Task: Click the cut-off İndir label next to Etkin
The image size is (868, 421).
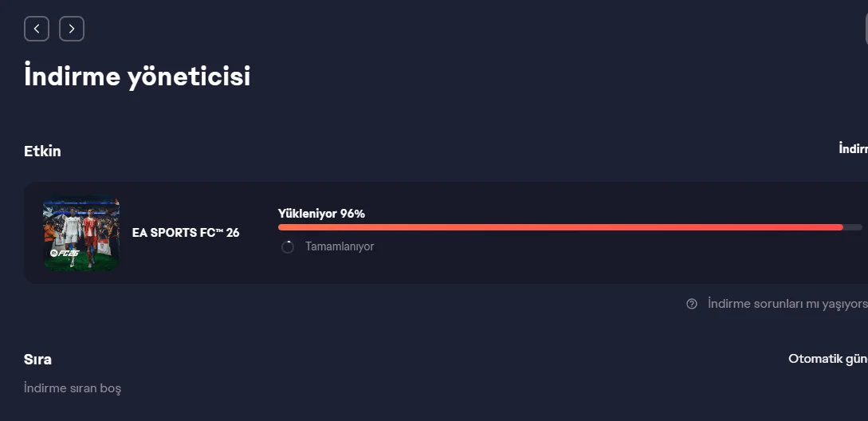Action: [x=852, y=148]
